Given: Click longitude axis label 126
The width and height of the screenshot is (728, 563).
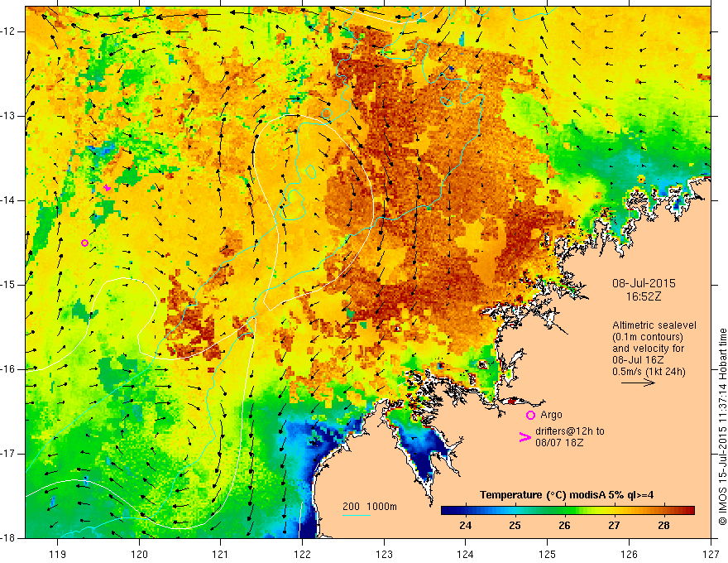Looking at the screenshot, I should 629,554.
